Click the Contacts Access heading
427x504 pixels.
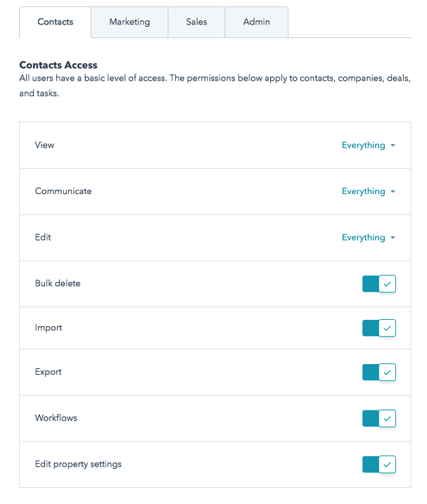point(58,65)
